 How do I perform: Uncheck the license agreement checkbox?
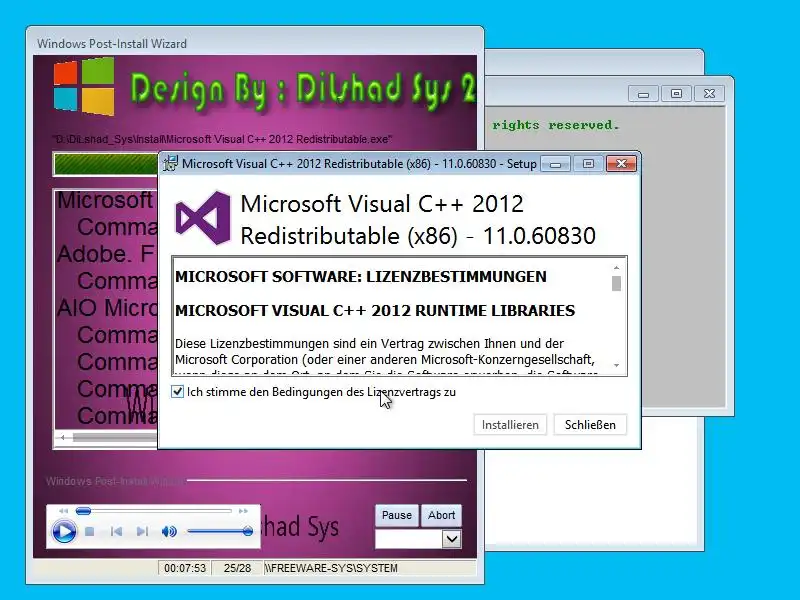[178, 392]
